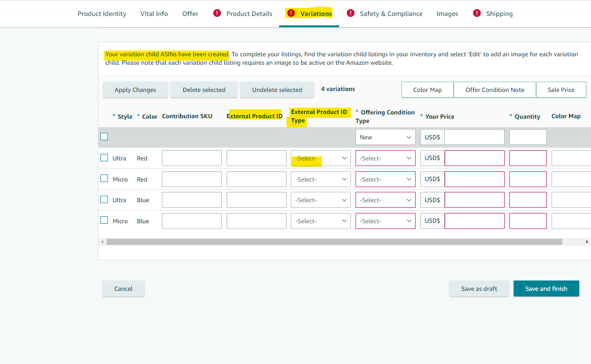Tick the Micro Blue variation checkbox
Screen dimensions: 591x364
[104, 220]
